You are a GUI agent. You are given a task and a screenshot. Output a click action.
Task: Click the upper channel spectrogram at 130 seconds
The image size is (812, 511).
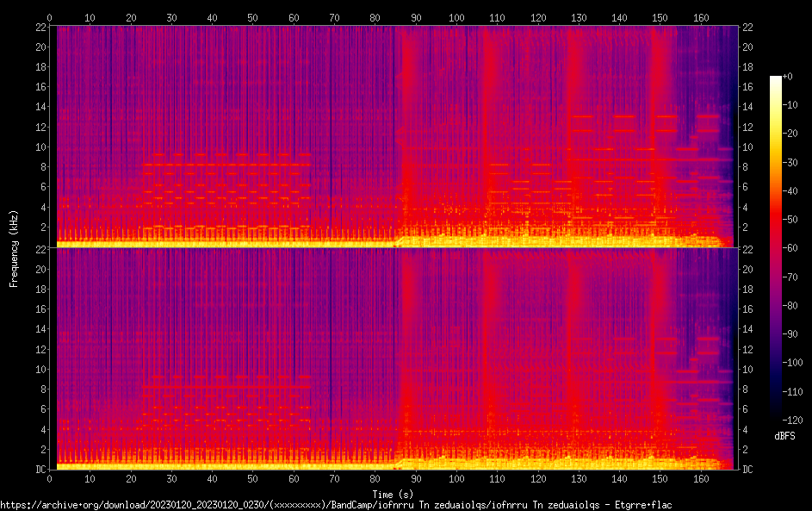point(578,138)
